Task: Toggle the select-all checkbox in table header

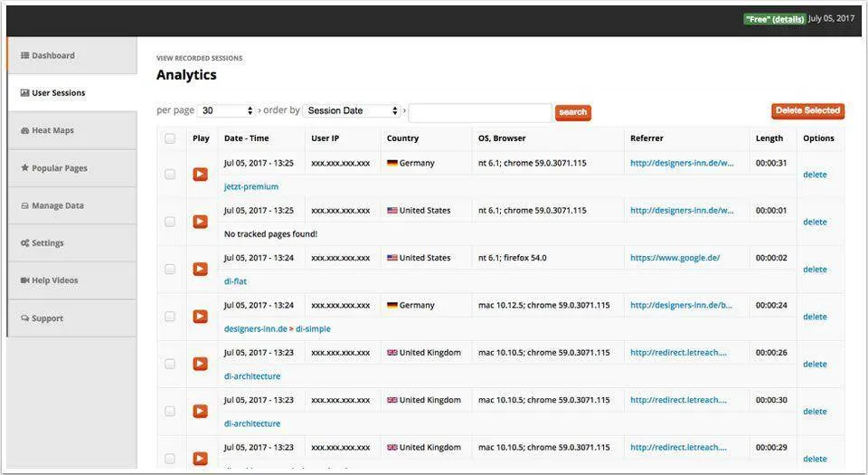Action: tap(170, 138)
